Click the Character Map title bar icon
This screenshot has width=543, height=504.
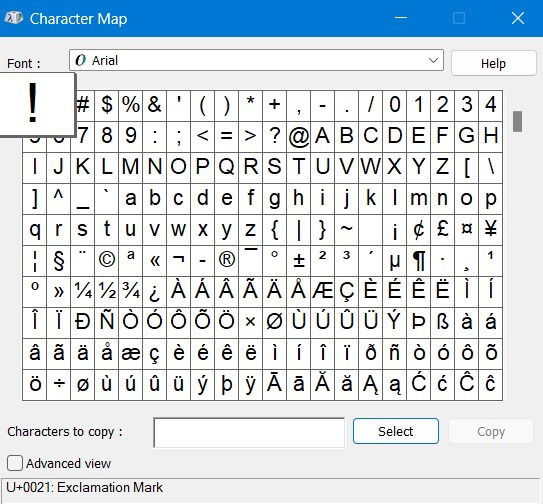[x=14, y=18]
